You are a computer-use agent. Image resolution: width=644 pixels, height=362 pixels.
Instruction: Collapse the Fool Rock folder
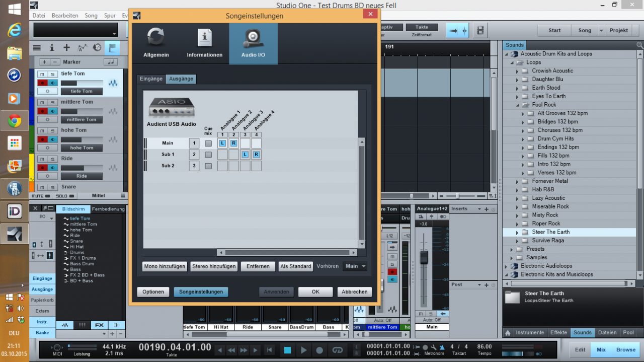coord(517,105)
